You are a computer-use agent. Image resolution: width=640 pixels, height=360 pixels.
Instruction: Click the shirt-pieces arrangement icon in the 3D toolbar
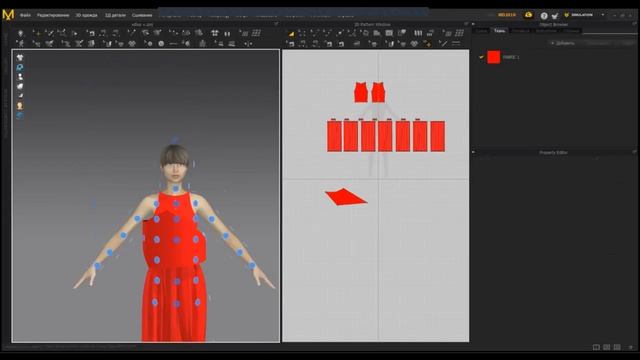[x=215, y=33]
